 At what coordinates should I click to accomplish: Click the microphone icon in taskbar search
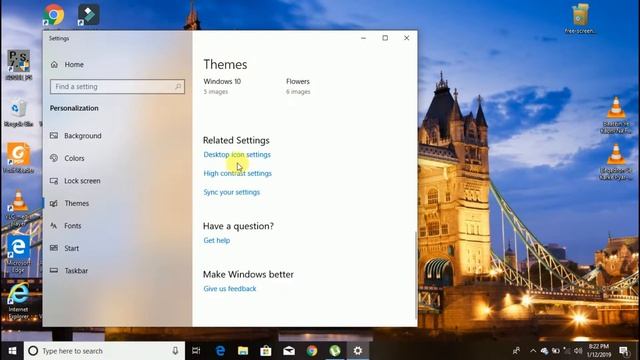[x=175, y=351]
